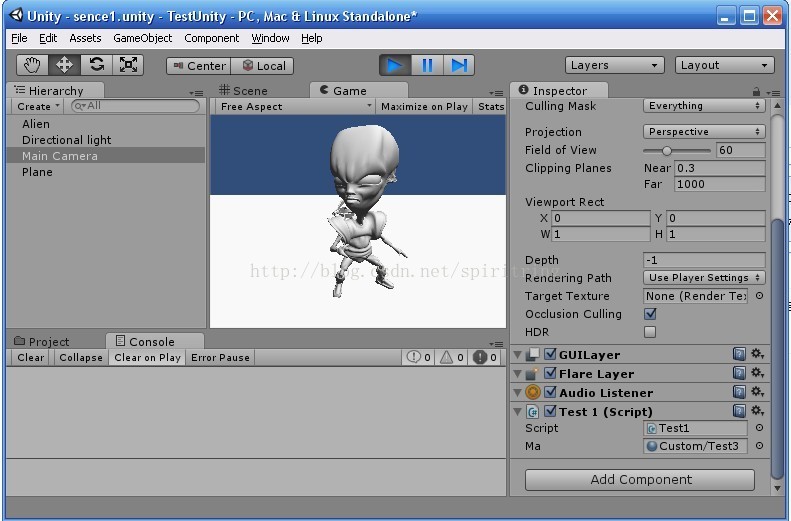Select the Hand tool
The image size is (791, 521).
(x=32, y=65)
